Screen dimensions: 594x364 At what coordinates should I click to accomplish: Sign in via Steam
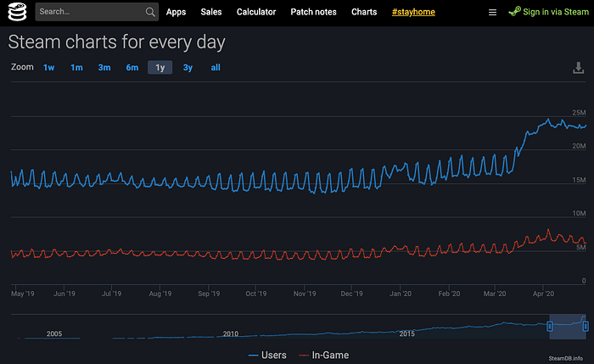click(555, 12)
